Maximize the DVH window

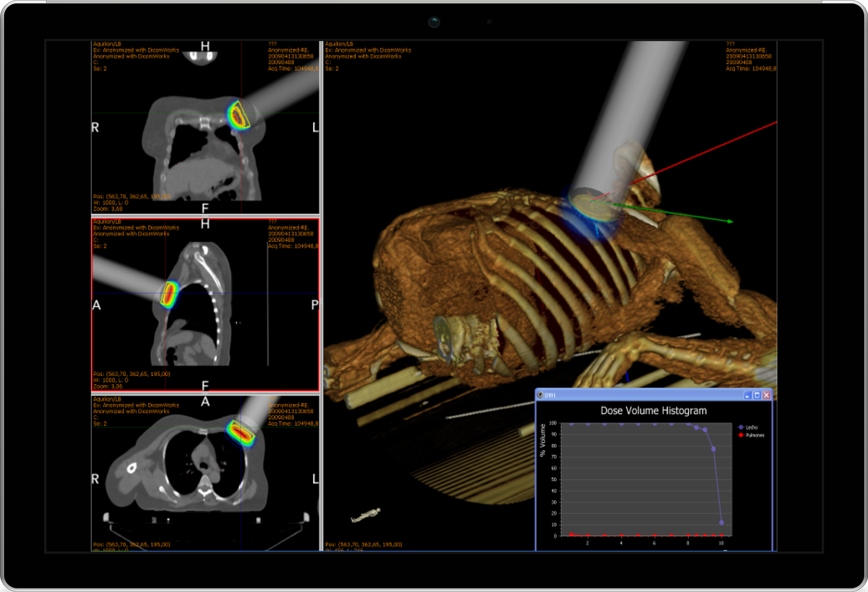click(x=757, y=395)
